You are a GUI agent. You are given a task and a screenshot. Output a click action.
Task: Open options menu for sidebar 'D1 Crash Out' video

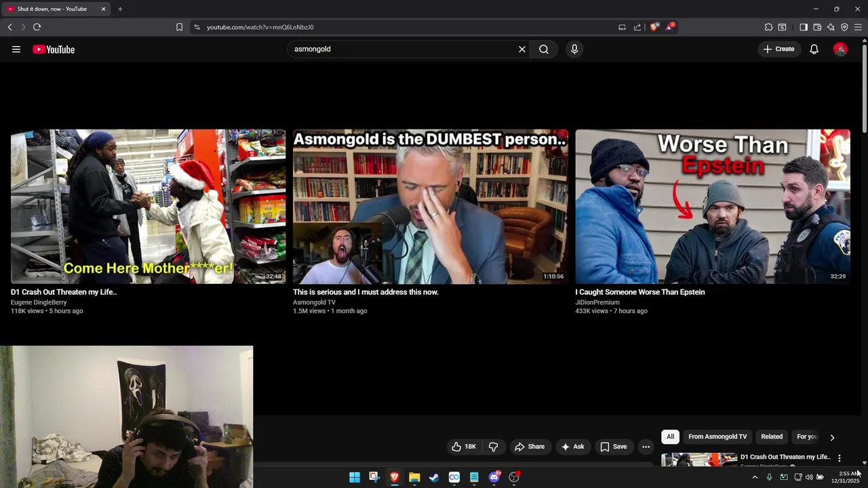pos(840,458)
